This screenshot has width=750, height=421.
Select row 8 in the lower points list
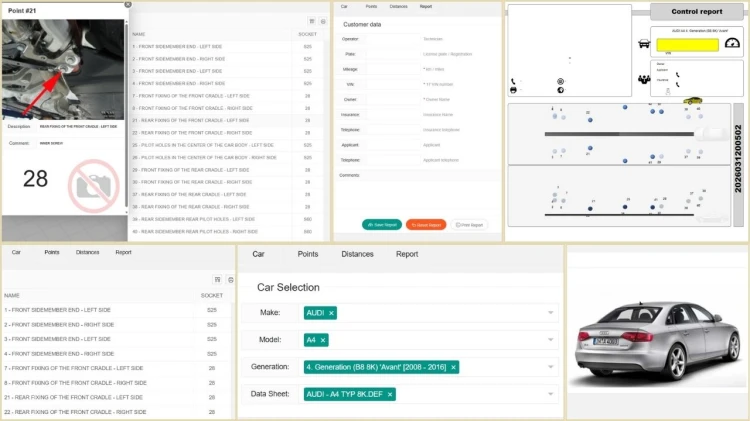(x=117, y=383)
